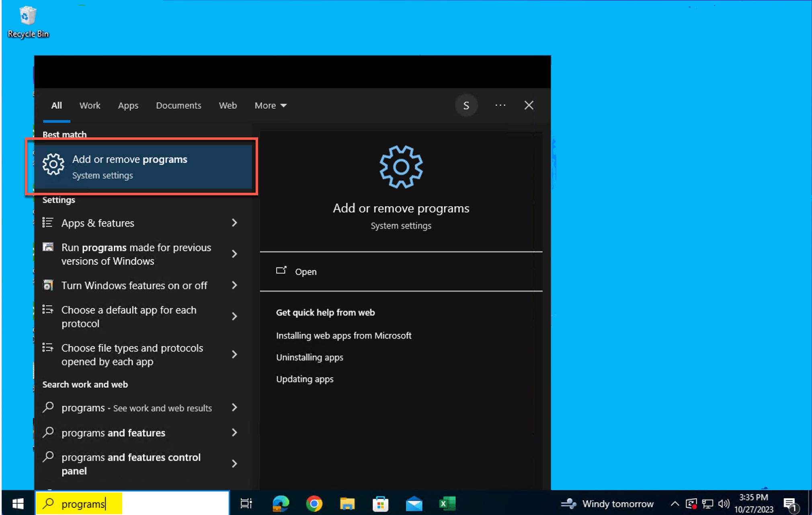Screen dimensions: 812x515
Task: Open the More dropdown filter
Action: (x=271, y=106)
